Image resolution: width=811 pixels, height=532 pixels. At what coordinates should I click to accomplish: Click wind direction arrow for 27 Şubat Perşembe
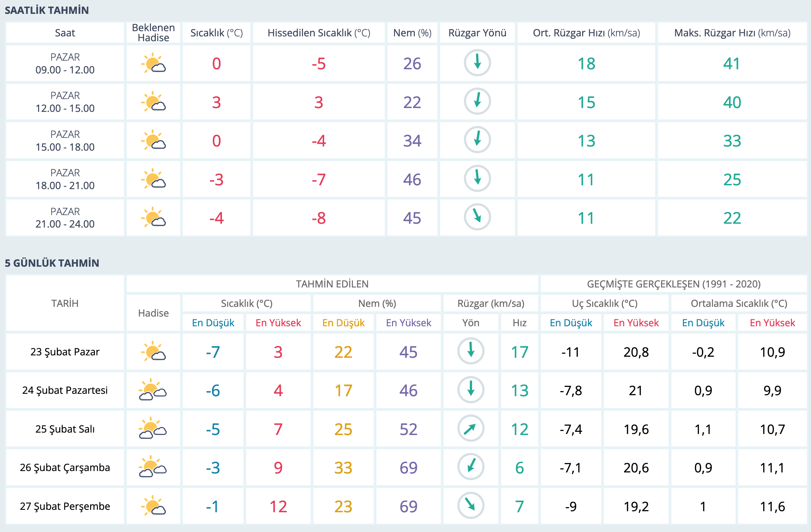tap(471, 506)
